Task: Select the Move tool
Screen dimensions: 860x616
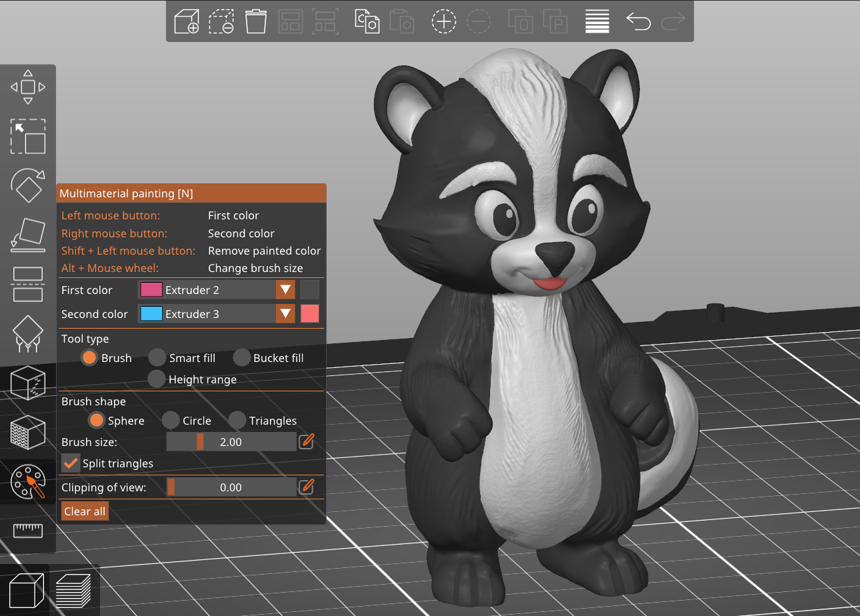Action: (28, 87)
